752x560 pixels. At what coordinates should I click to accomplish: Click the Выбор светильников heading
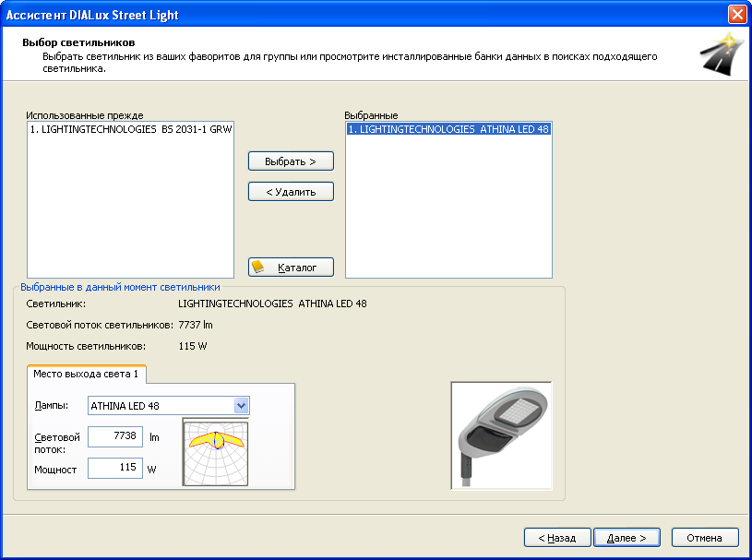click(78, 42)
